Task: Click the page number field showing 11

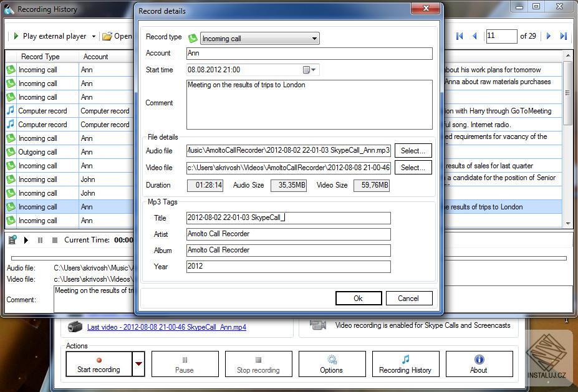Action: click(x=501, y=36)
